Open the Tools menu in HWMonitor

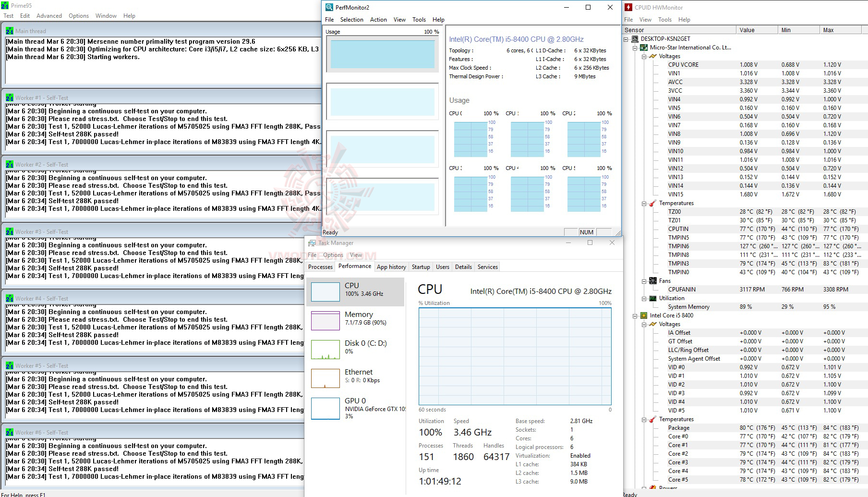(665, 20)
